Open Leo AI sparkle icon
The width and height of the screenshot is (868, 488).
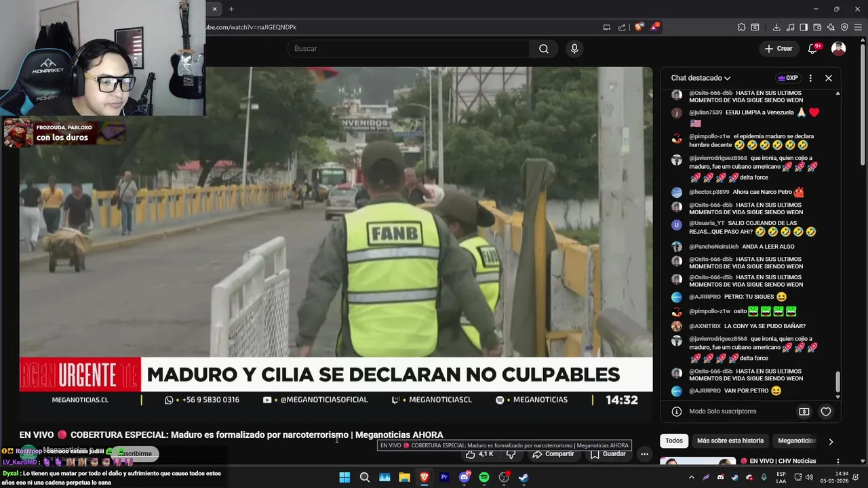831,27
